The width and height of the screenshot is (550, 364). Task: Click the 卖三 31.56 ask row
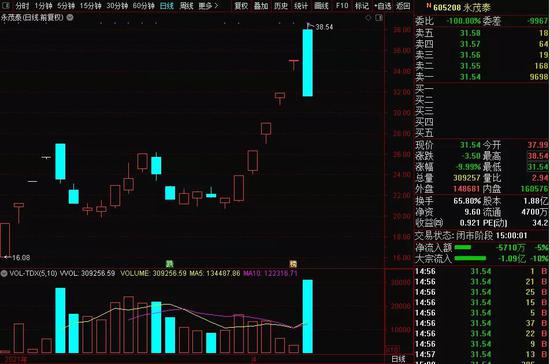(x=482, y=55)
